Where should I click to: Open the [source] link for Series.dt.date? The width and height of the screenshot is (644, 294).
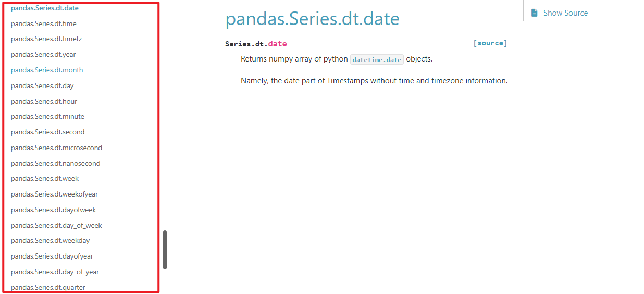click(490, 43)
